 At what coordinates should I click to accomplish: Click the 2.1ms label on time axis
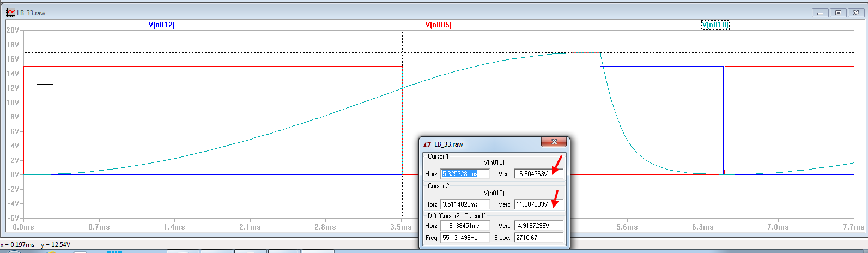(250, 227)
